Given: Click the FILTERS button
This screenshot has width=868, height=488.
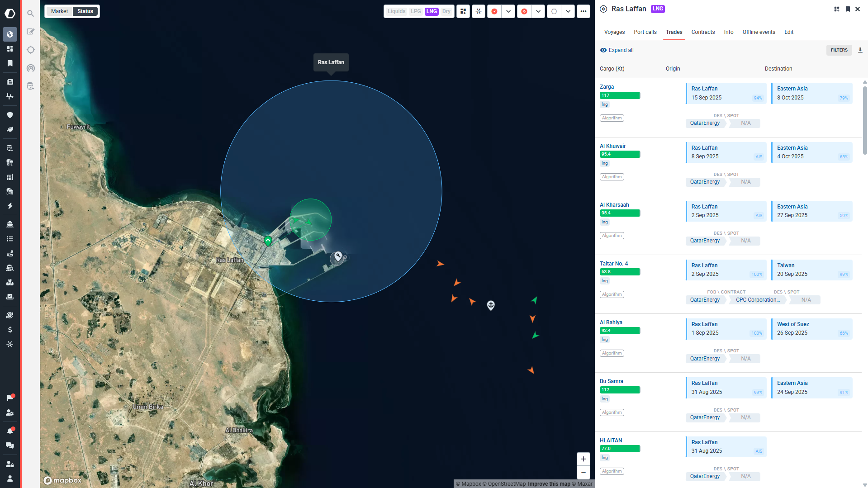Looking at the screenshot, I should point(839,50).
